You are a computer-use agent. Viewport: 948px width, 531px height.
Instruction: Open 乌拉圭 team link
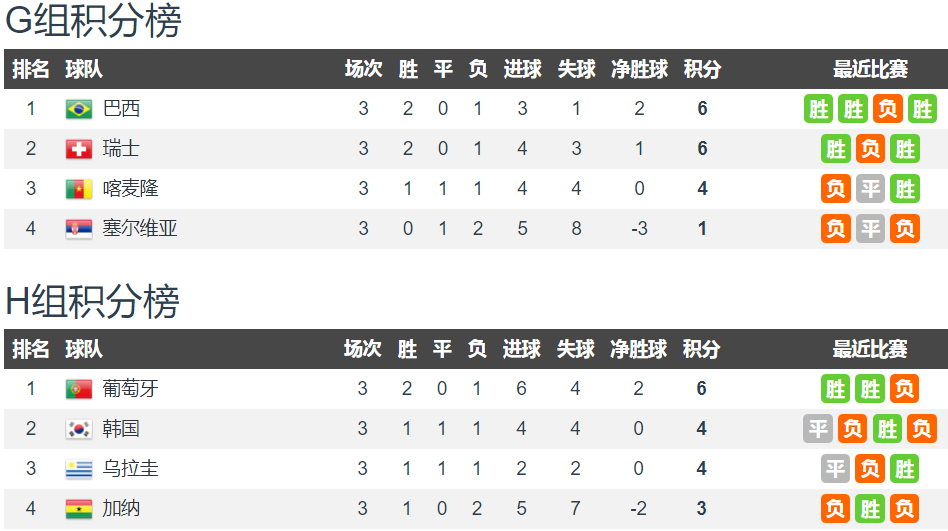coord(131,468)
